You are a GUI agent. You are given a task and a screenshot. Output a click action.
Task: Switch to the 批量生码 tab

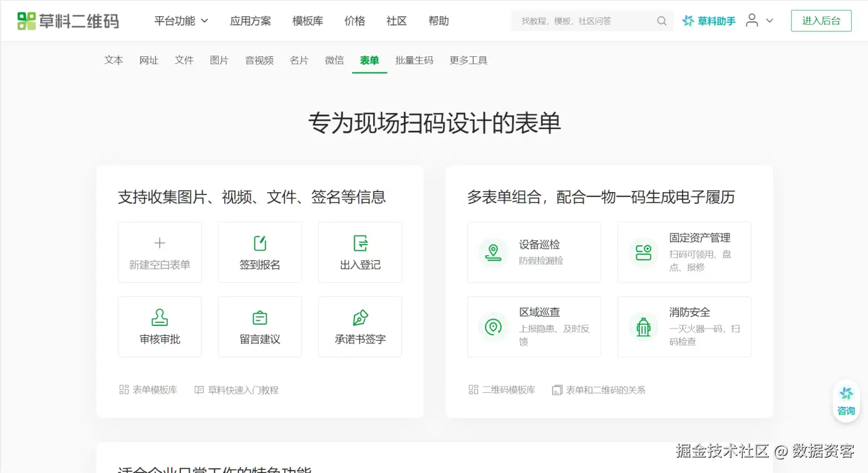[x=414, y=60]
